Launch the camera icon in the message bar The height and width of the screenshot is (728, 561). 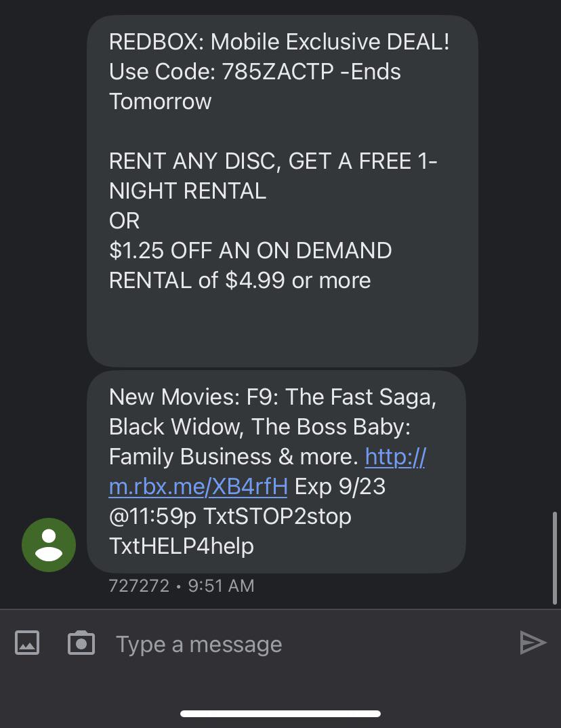coord(81,643)
